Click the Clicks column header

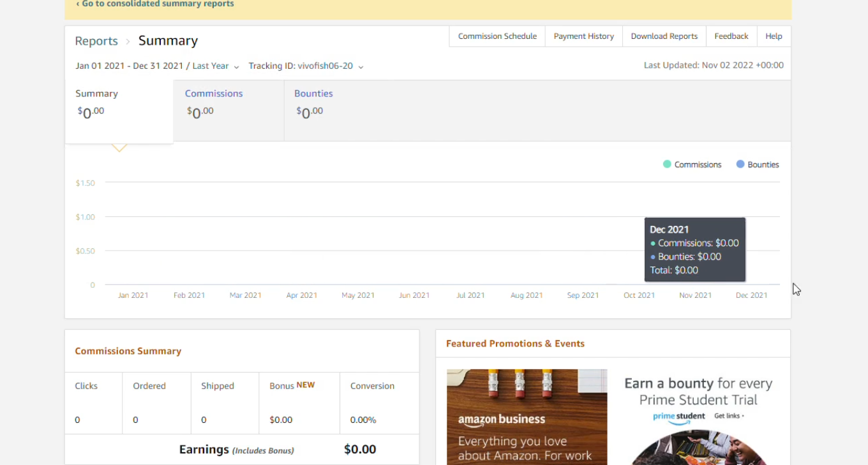pos(86,386)
